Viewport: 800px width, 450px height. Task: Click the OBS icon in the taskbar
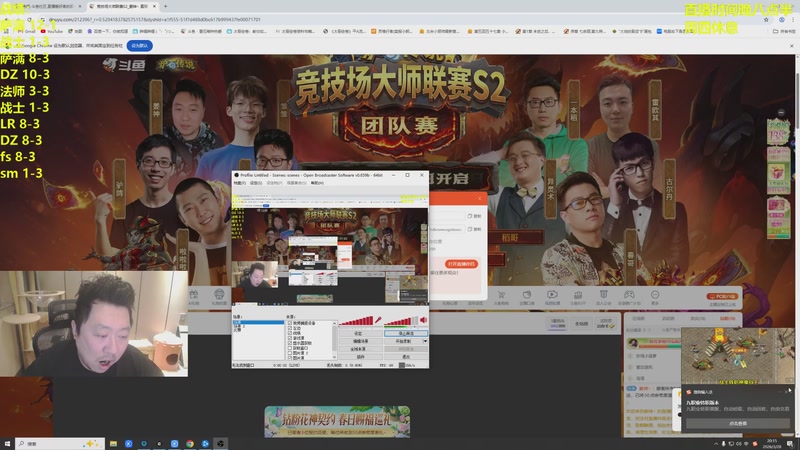point(220,444)
